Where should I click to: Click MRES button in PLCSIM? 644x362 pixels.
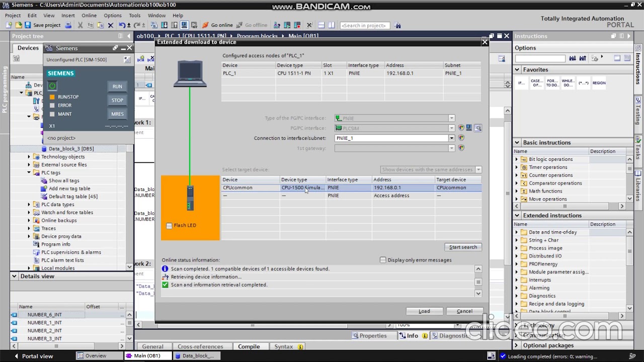[117, 114]
